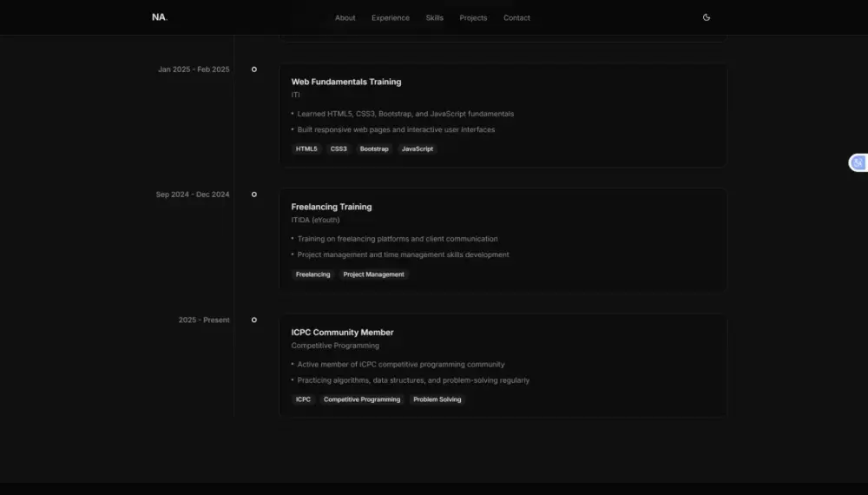Navigate to the Projects section
Image resolution: width=868 pixels, height=495 pixels.
pyautogui.click(x=473, y=18)
